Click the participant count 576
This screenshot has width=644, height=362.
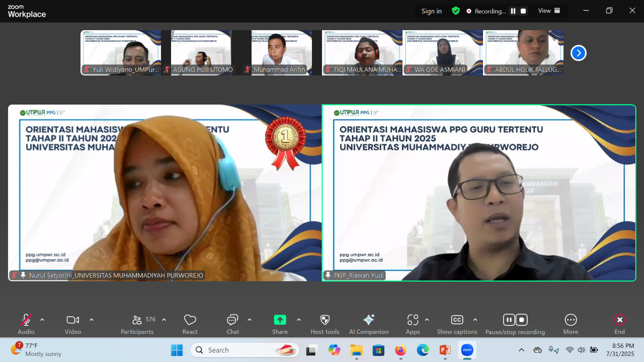point(151,319)
